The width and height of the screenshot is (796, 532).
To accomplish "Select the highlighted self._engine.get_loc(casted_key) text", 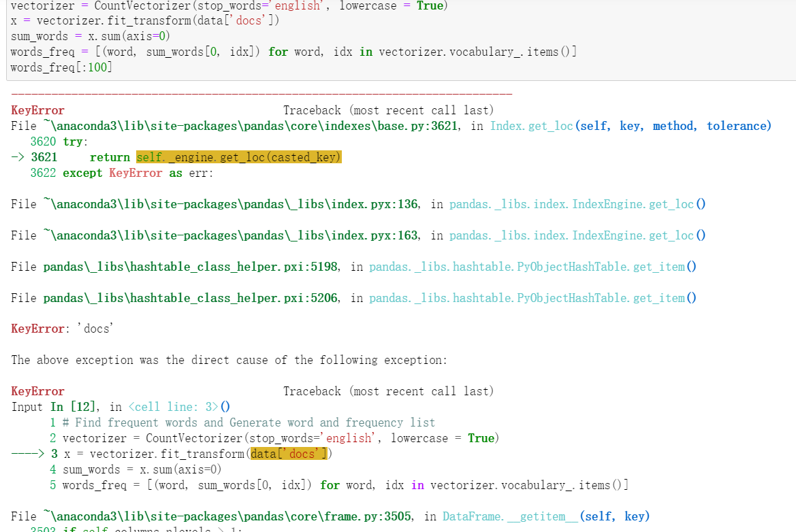I will (x=238, y=156).
